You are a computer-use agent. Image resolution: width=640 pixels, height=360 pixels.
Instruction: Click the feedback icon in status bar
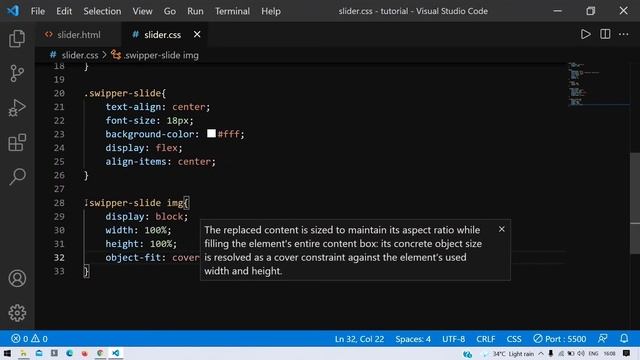click(x=602, y=338)
